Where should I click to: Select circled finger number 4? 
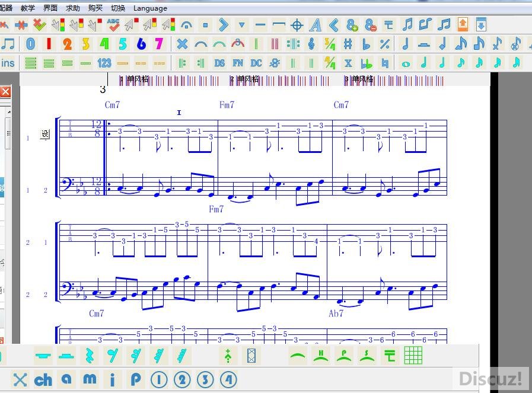point(229,380)
